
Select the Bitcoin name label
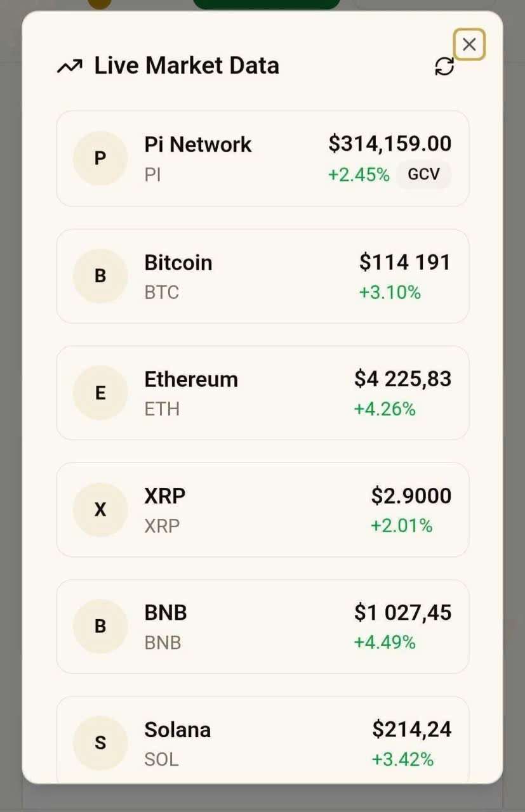click(x=178, y=263)
